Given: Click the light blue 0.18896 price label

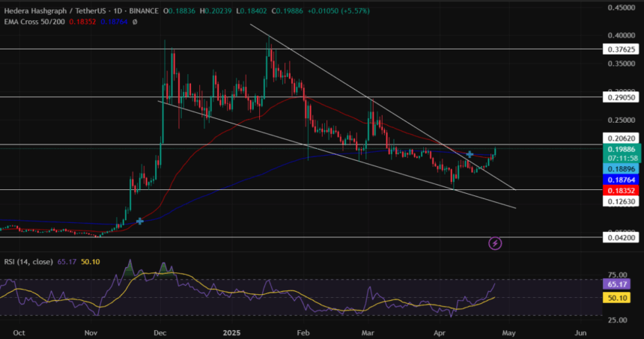Looking at the screenshot, I should tap(621, 168).
